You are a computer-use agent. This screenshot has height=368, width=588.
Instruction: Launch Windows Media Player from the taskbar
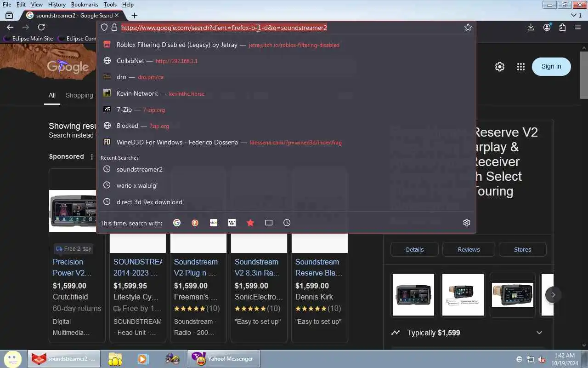pos(142,359)
